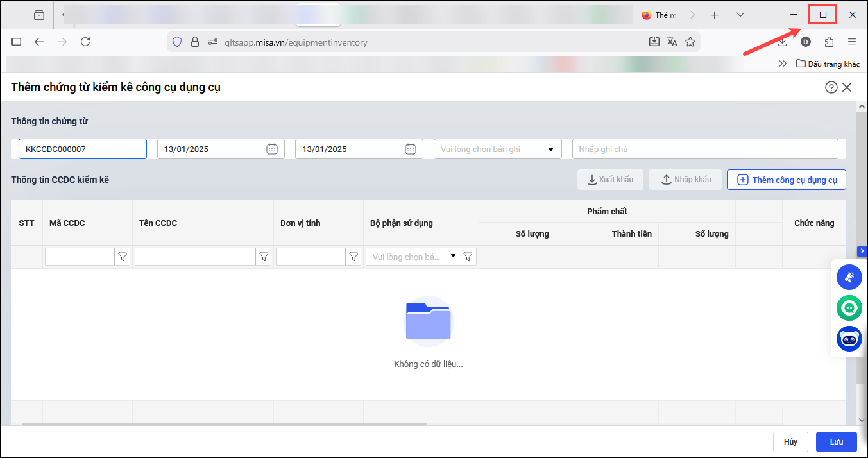Open calendar for first 13/01/2025 date
The image size is (868, 458).
[x=272, y=149]
